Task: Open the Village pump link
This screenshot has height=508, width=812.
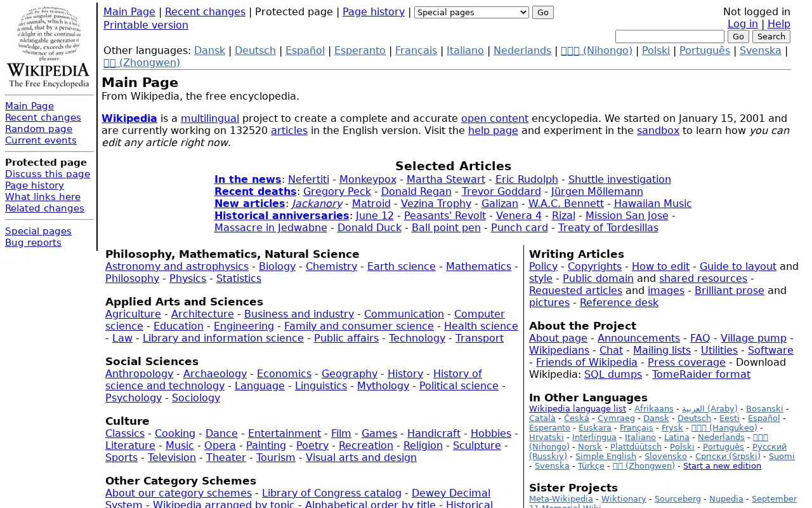Action: (754, 338)
